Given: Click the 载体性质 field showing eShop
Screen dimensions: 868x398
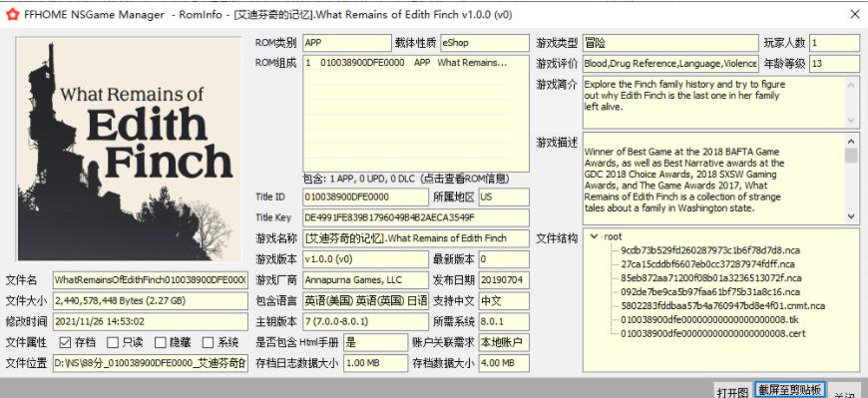Looking at the screenshot, I should tap(484, 43).
